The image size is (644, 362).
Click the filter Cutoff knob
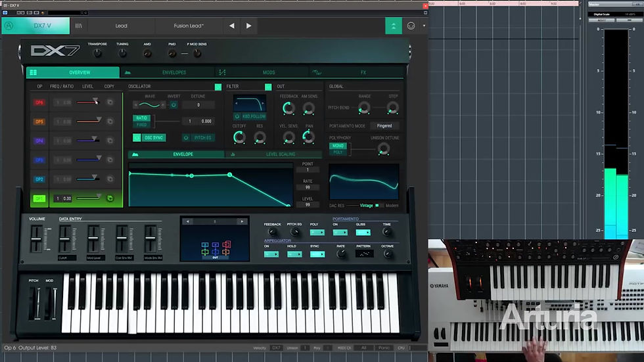pos(239,137)
